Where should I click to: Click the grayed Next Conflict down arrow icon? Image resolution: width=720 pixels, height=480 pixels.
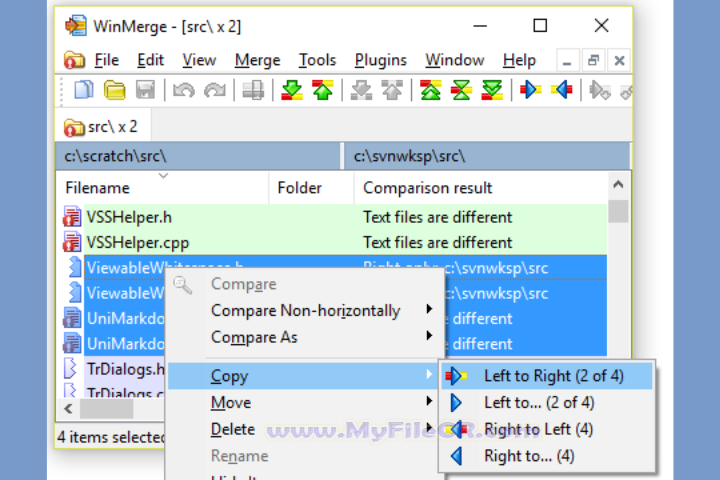pyautogui.click(x=361, y=90)
